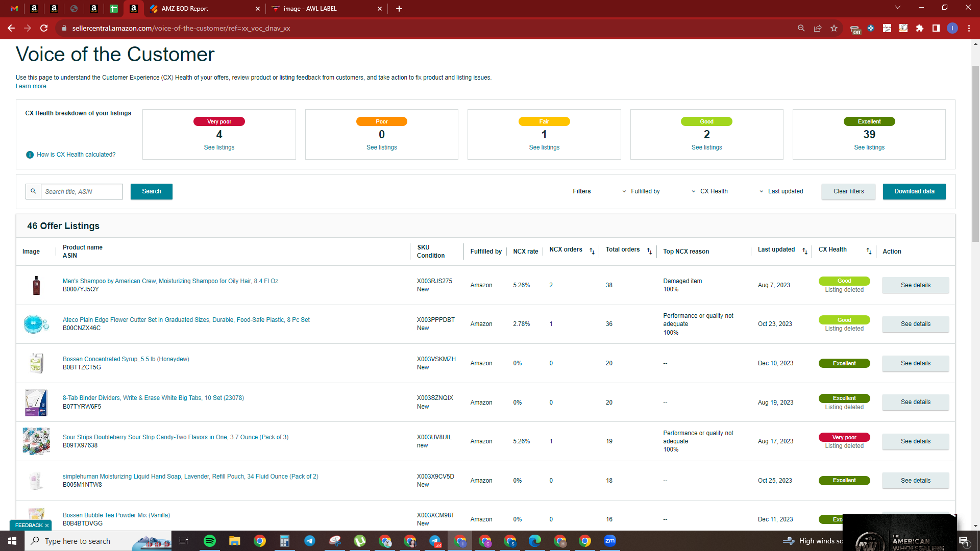This screenshot has width=980, height=551.
Task: Click the address bar URL
Action: pyautogui.click(x=181, y=28)
